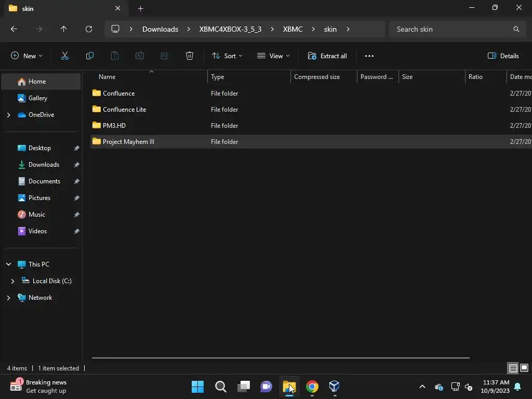This screenshot has height=399, width=532.
Task: Open notifications bell icon
Action: tap(518, 387)
